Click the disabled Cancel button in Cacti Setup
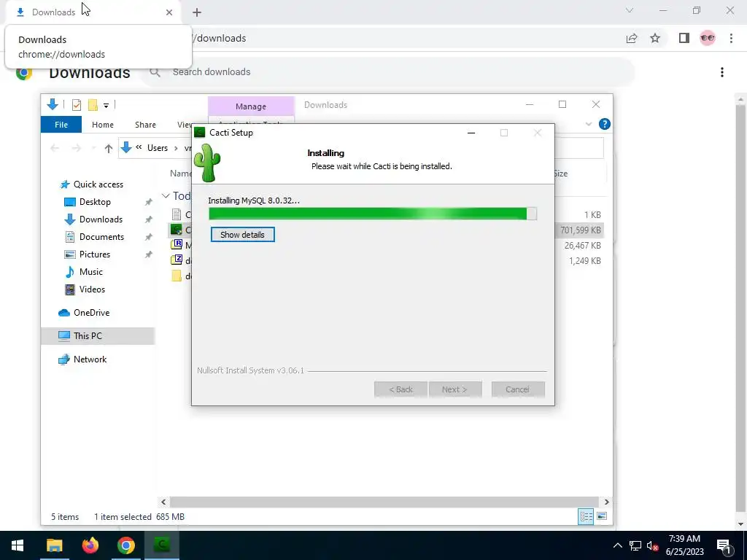Viewport: 747px width, 560px height. [x=518, y=389]
